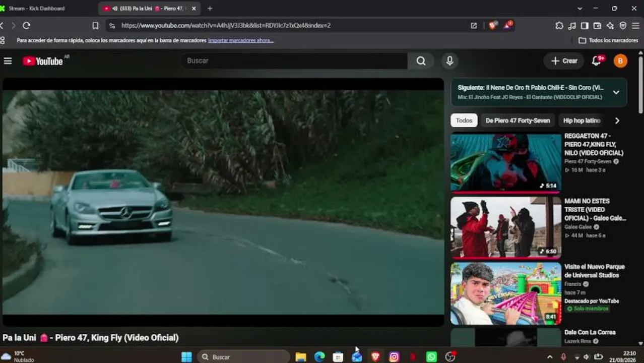Show more filter chips with right arrow
Screen dimensions: 644x363
[617, 120]
